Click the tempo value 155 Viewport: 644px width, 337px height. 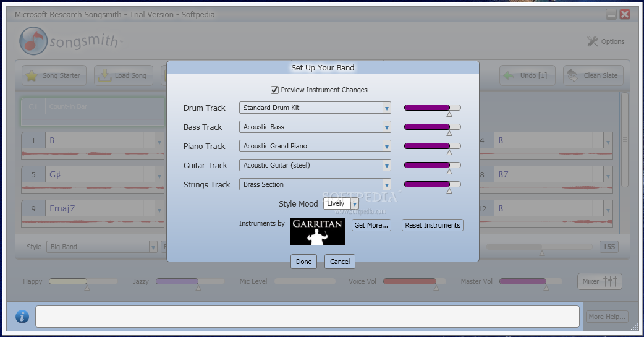[x=609, y=247]
